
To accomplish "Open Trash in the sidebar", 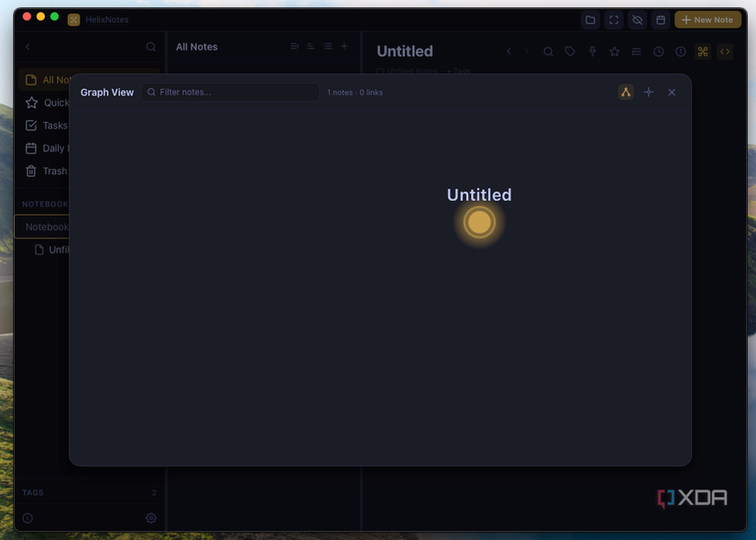I will [x=46, y=171].
